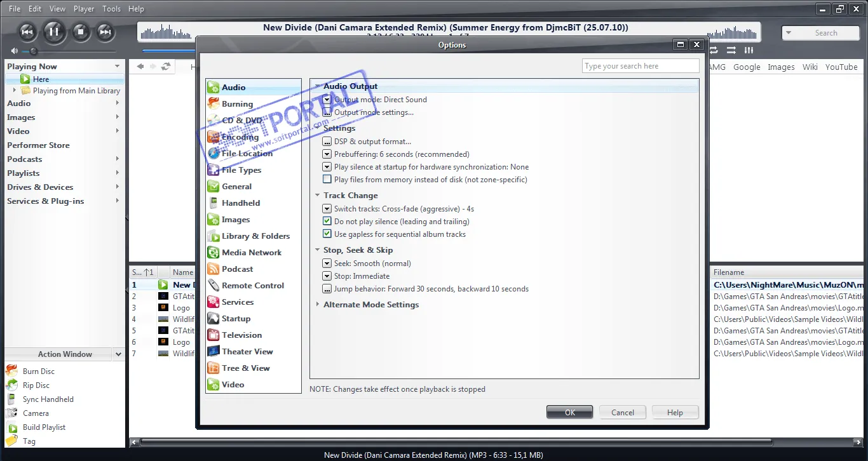Image resolution: width=868 pixels, height=461 pixels.
Task: Open the Help menu
Action: (x=136, y=9)
